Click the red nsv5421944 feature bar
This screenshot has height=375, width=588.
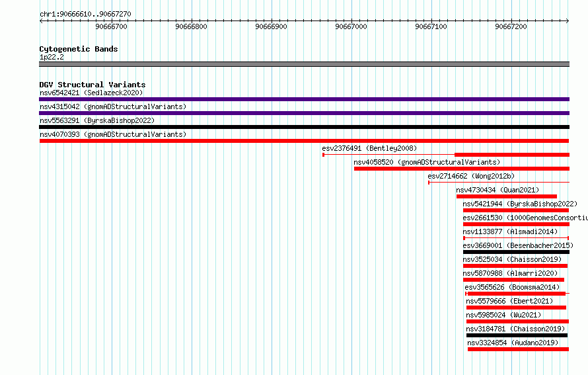[x=516, y=210]
